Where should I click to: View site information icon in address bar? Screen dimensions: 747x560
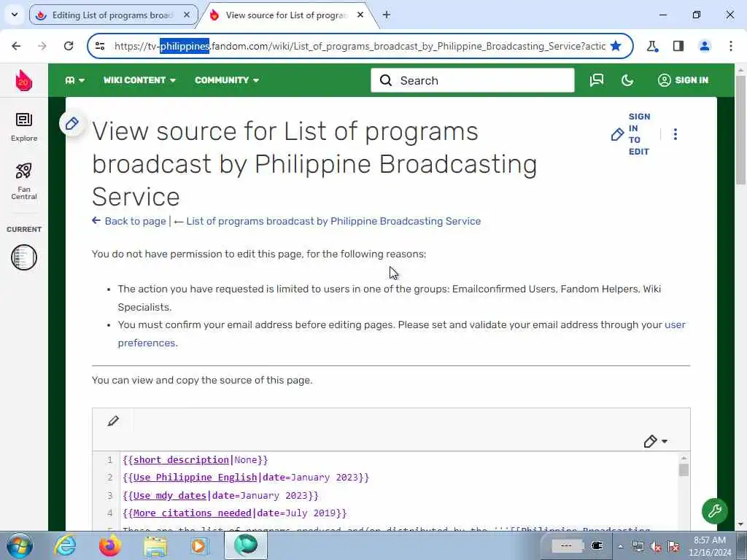click(100, 46)
